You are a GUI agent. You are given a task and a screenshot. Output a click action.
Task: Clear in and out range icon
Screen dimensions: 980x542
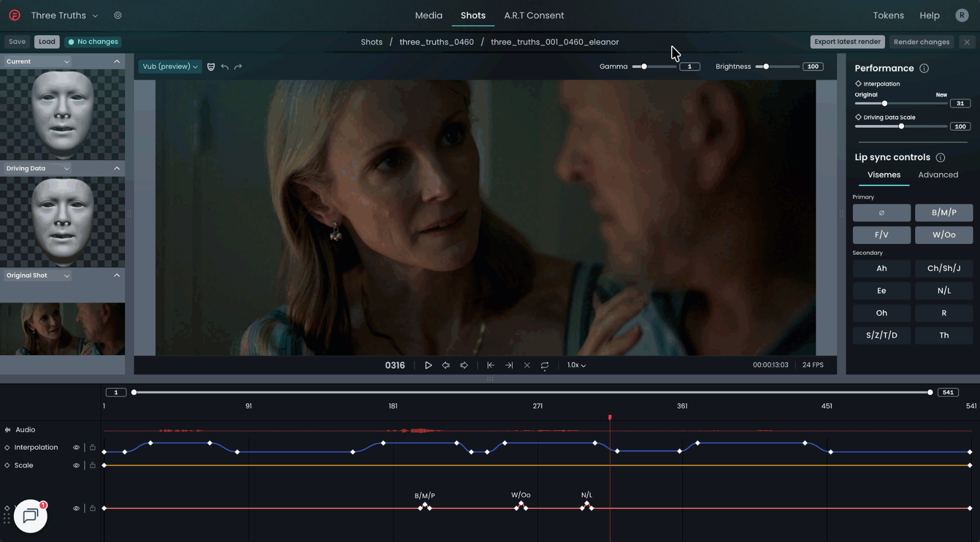point(527,365)
